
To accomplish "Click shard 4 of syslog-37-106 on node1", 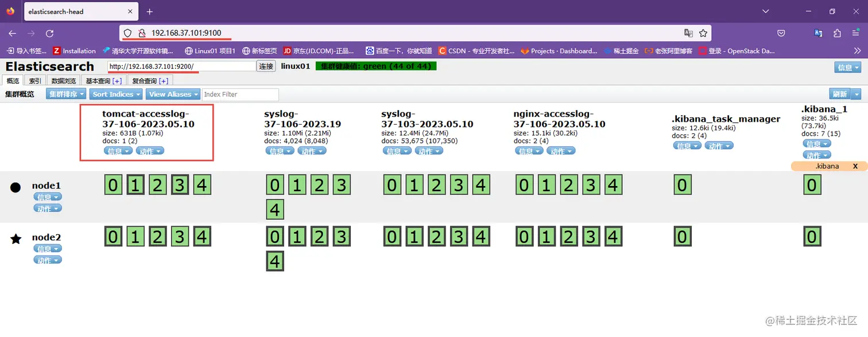I will pyautogui.click(x=275, y=210).
